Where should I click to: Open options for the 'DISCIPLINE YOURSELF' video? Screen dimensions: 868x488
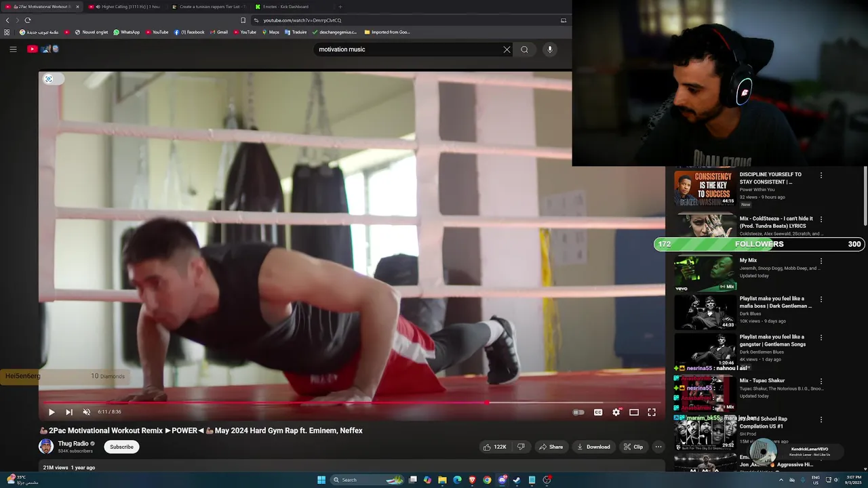click(x=821, y=176)
